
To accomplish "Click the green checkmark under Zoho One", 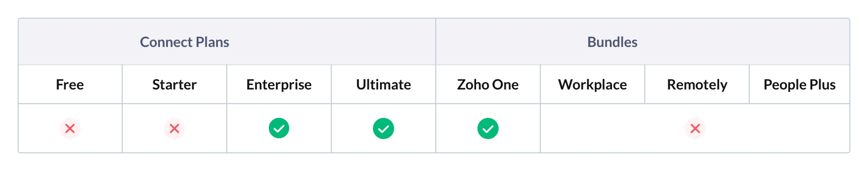I will tap(488, 128).
